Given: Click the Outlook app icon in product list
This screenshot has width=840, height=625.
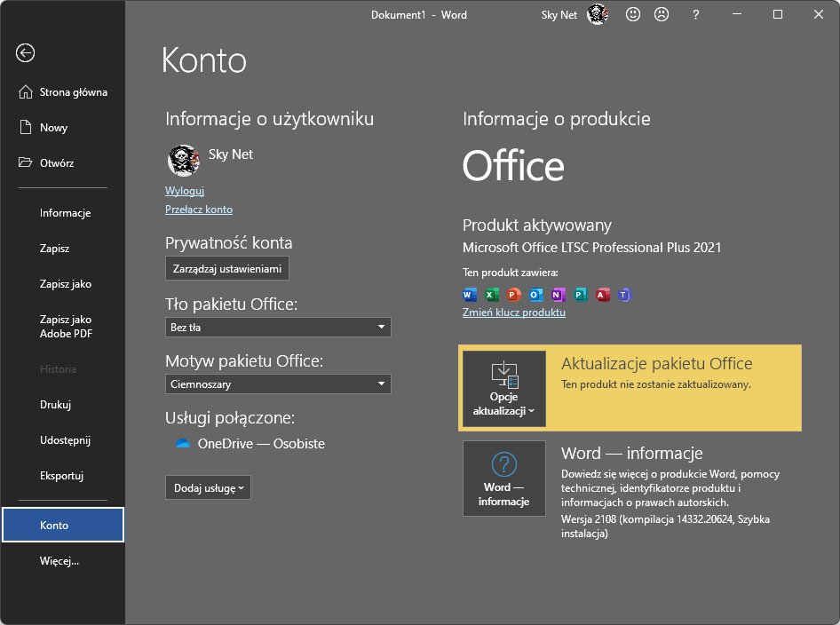Looking at the screenshot, I should tap(535, 295).
